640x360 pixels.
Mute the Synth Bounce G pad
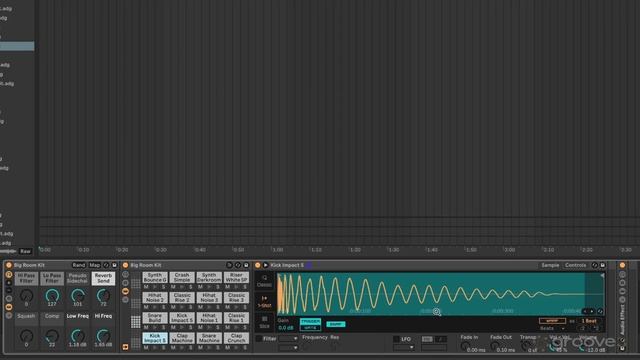146,287
